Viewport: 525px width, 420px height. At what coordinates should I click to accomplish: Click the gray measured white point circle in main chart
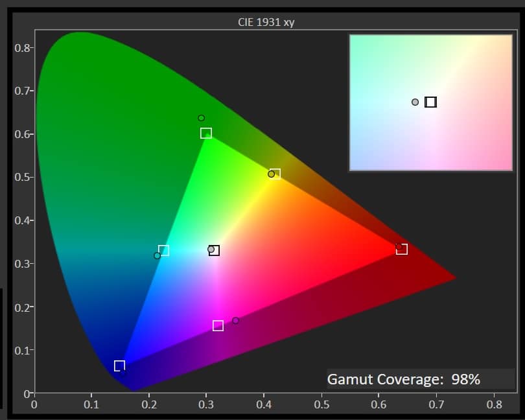[x=211, y=249]
